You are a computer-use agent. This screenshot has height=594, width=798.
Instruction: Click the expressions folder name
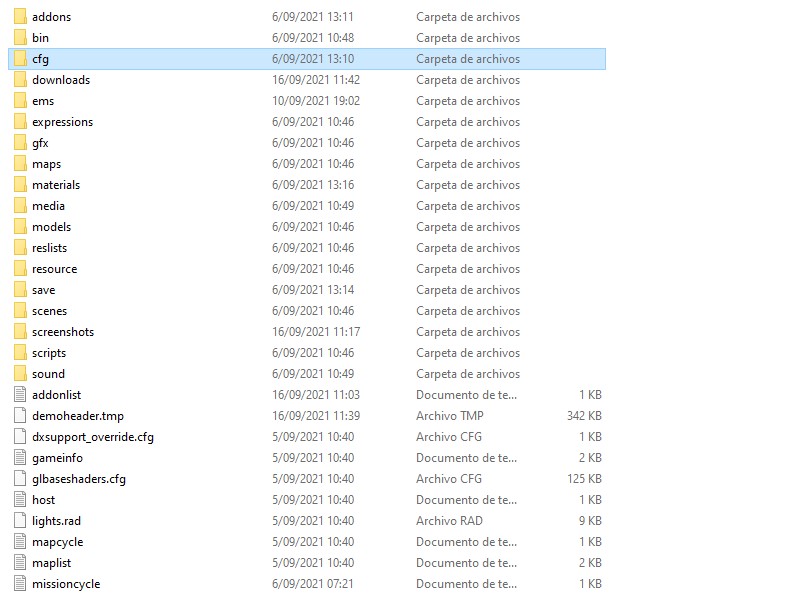[x=63, y=122]
